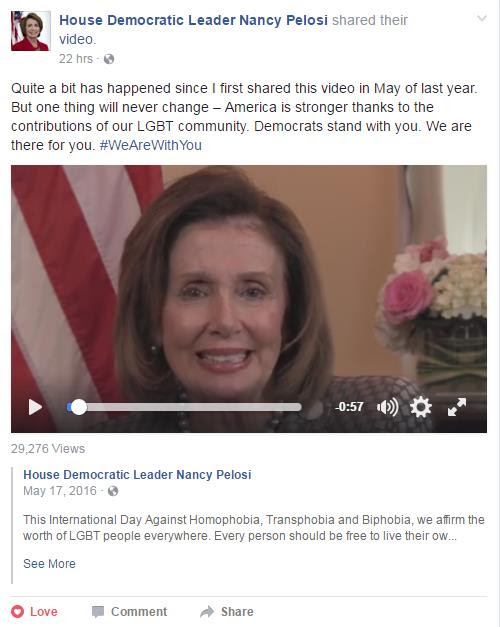The width and height of the screenshot is (500, 627).
Task: Open the original poster name link above May 17
Action: tap(137, 475)
